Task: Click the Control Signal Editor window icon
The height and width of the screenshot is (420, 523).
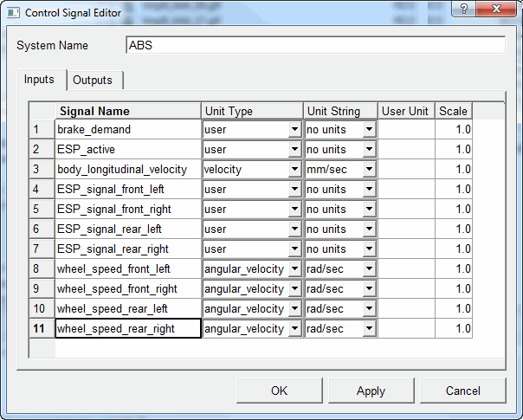Action: tap(14, 13)
